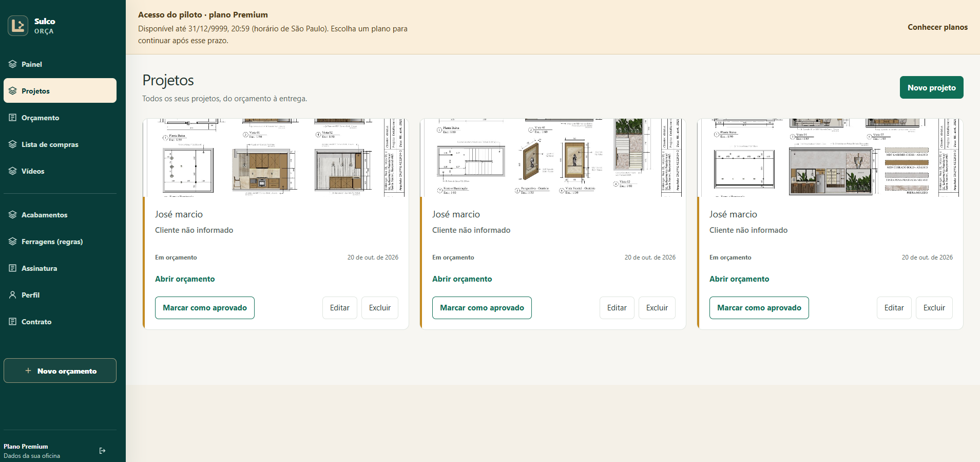Select the Projetos sidebar item
The height and width of the screenshot is (462, 980).
tap(60, 90)
